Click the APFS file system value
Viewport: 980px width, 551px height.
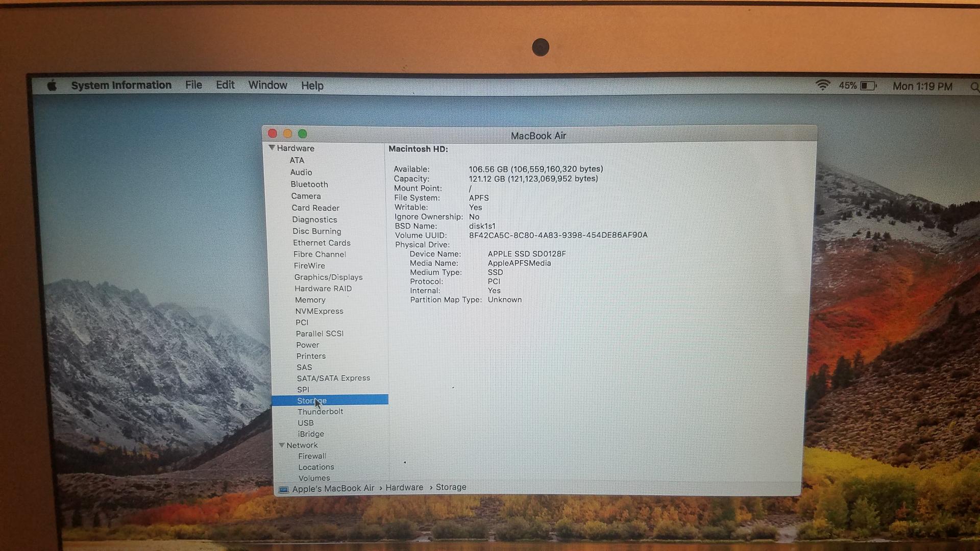click(x=479, y=198)
